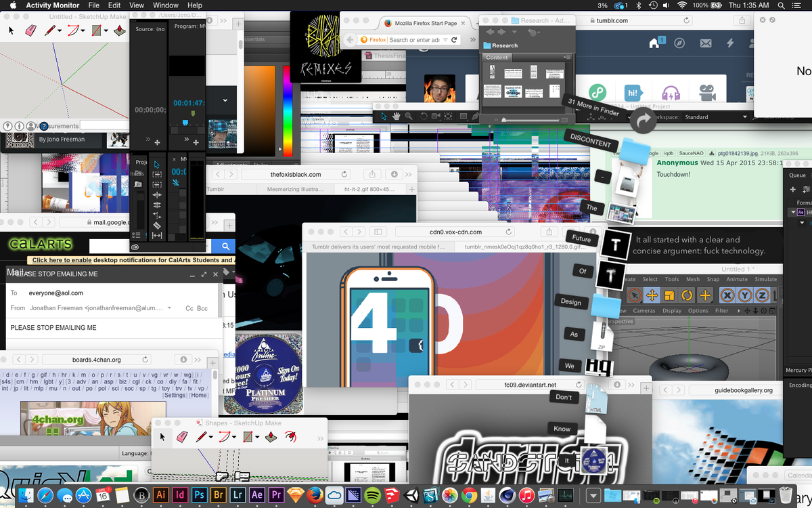812x508 pixels.
Task: Open shape tool dropdown arrow in Untitled SketchUp
Action: pos(106,31)
